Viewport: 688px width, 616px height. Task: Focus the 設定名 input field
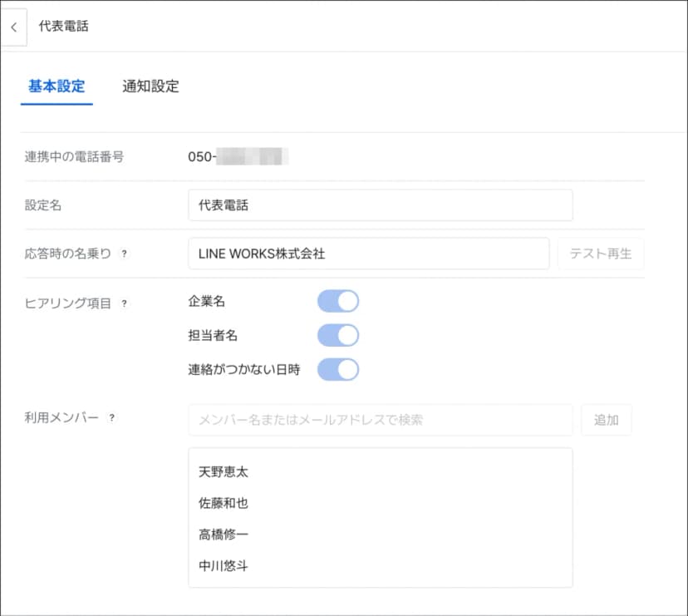pos(381,205)
